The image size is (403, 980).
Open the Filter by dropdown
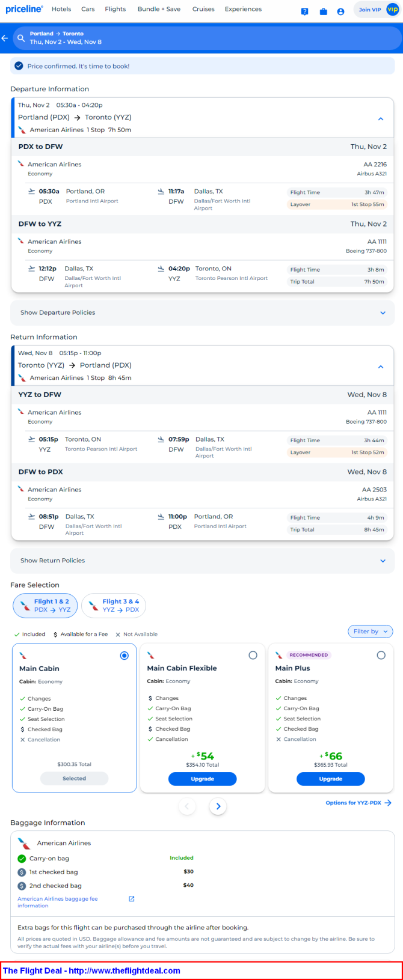[370, 632]
